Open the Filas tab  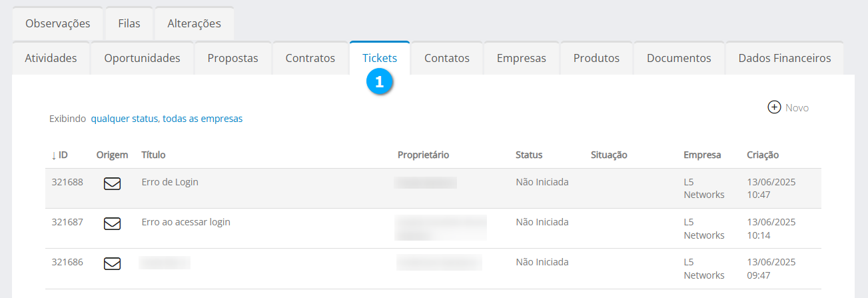pyautogui.click(x=129, y=23)
